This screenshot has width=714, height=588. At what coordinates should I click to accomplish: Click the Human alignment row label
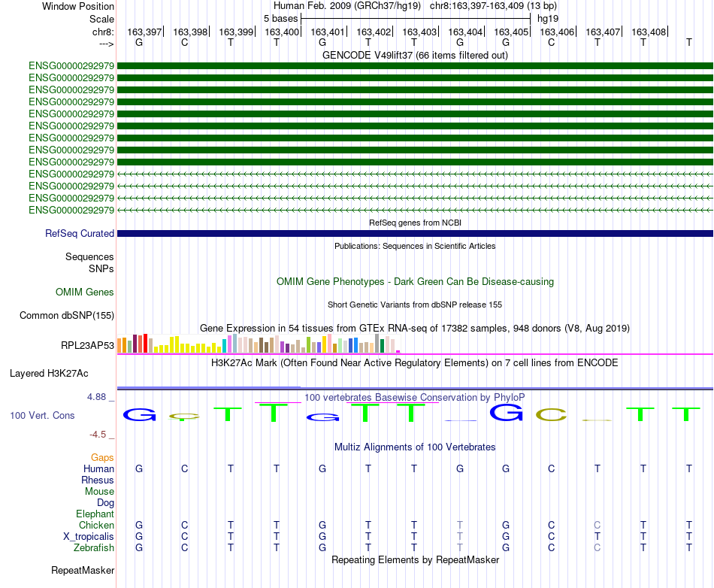[98, 468]
